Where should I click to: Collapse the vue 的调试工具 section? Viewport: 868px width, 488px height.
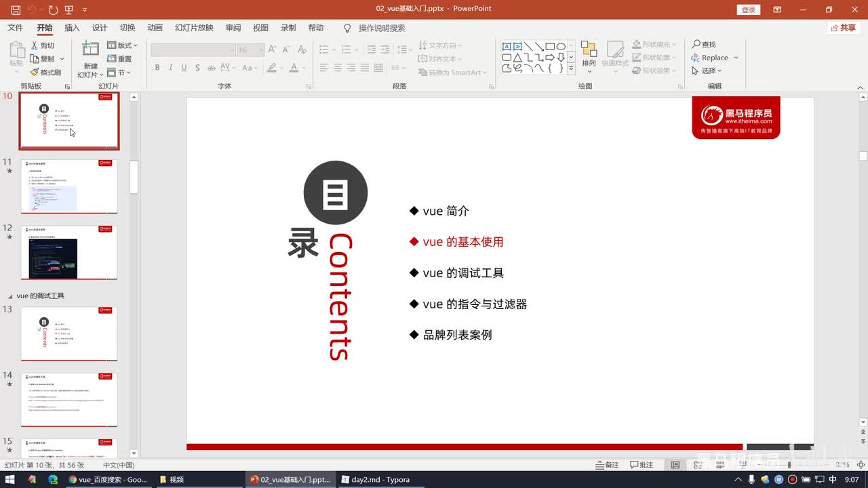[x=10, y=296]
